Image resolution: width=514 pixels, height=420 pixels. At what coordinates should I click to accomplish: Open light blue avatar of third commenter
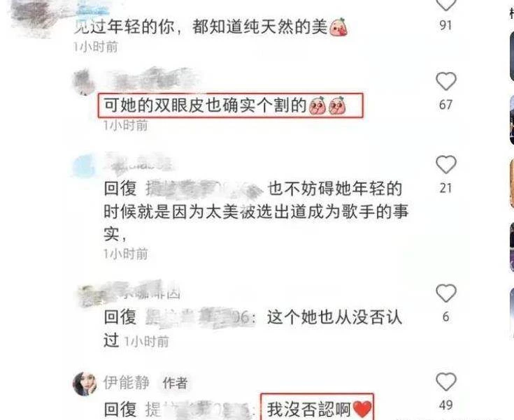(84, 166)
